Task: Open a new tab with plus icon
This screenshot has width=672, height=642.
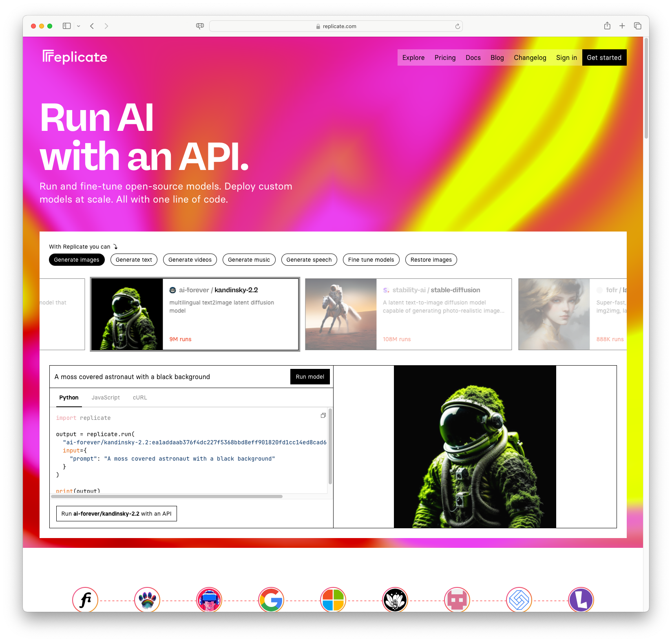Action: (x=622, y=26)
